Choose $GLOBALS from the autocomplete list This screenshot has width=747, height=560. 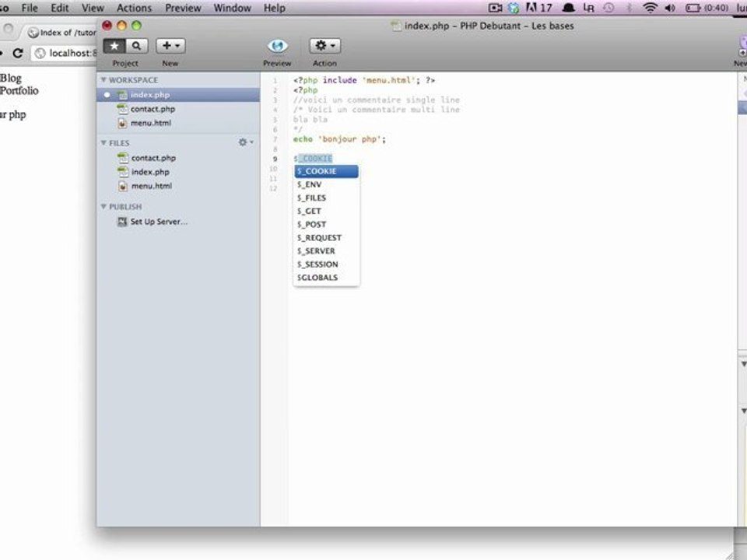[326, 278]
